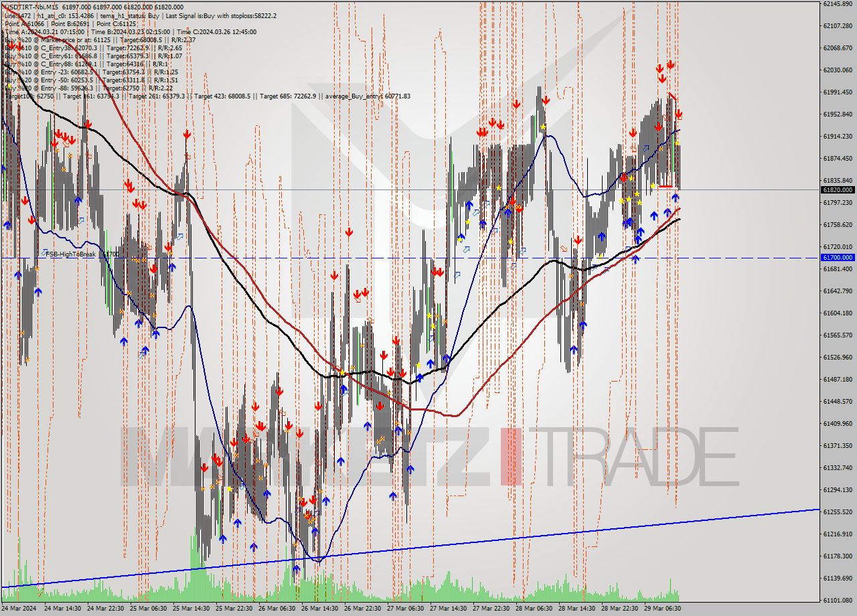
Task: Click price axis label 61604.180
Action: click(x=839, y=313)
